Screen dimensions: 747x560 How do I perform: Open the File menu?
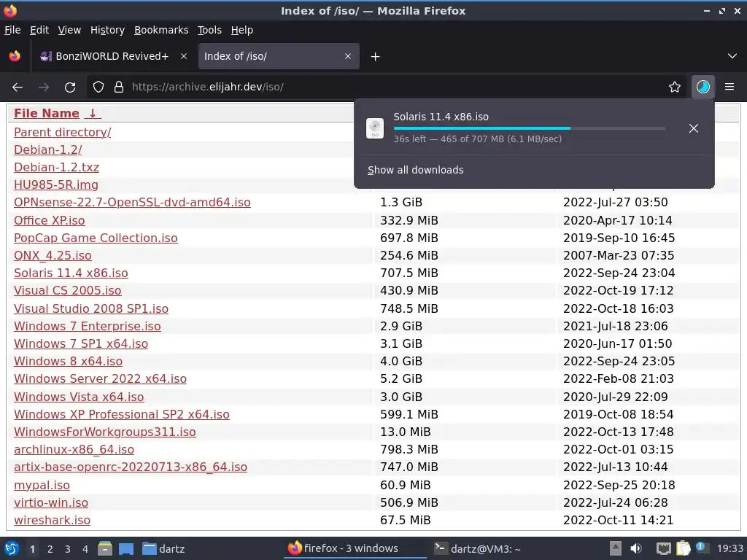[x=12, y=30]
